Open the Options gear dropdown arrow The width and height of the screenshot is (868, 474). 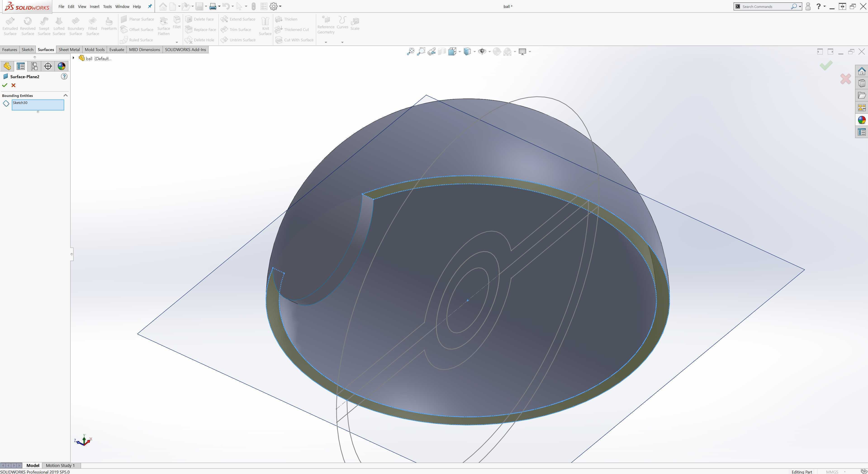coord(280,6)
